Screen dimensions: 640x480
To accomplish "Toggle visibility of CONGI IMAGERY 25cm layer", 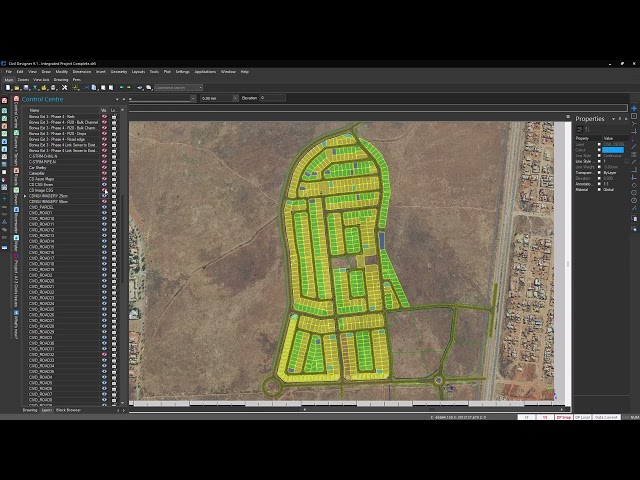I will click(x=104, y=196).
